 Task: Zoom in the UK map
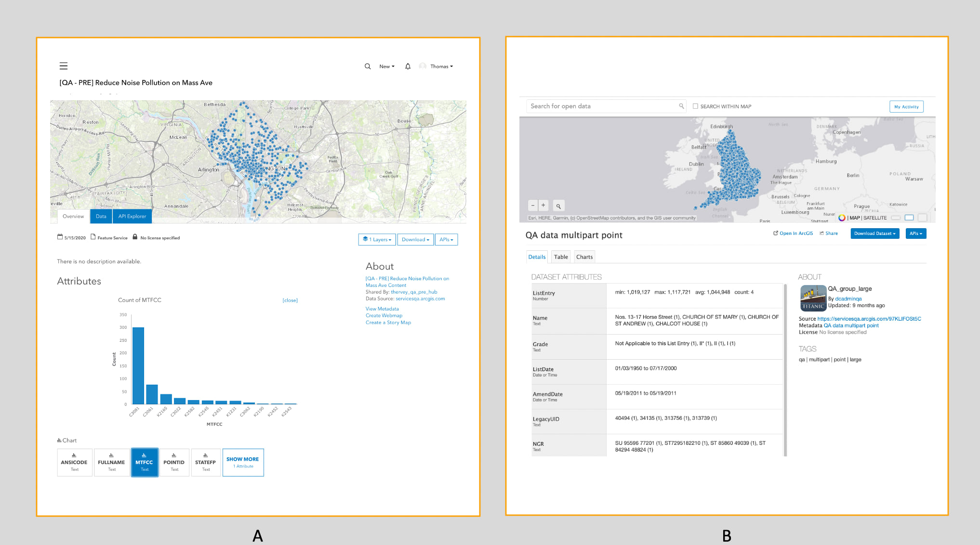(x=543, y=206)
